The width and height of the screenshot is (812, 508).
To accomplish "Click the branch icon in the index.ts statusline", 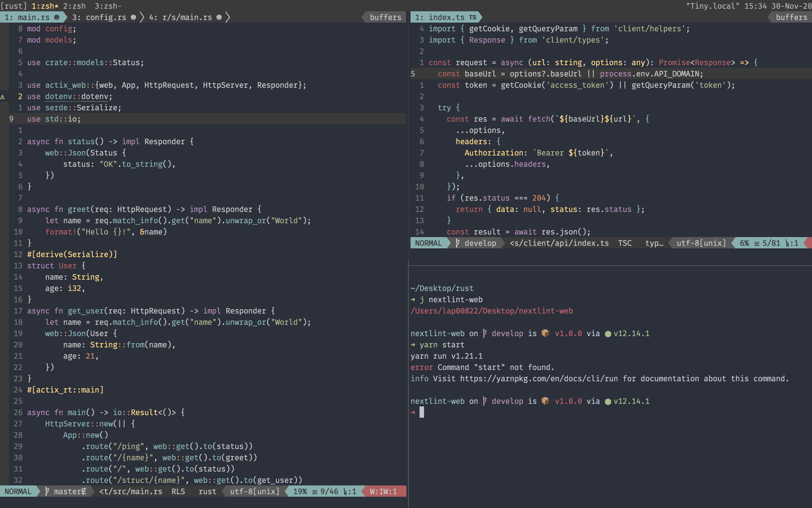I will pyautogui.click(x=458, y=243).
